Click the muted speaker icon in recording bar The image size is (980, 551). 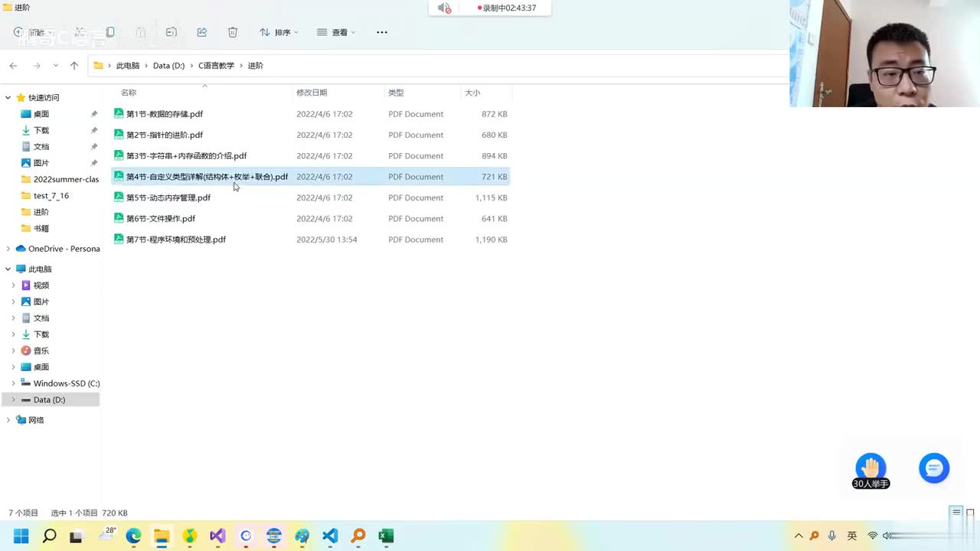click(444, 8)
